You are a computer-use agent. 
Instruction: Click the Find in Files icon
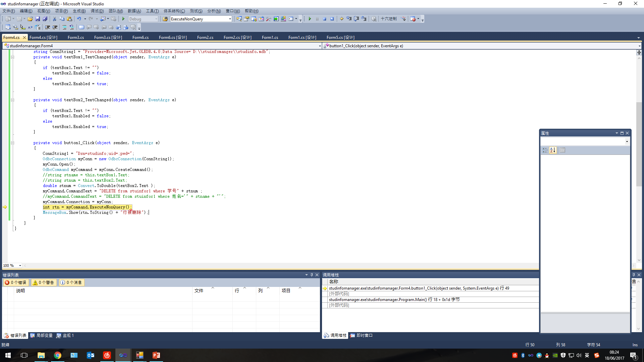[165, 19]
